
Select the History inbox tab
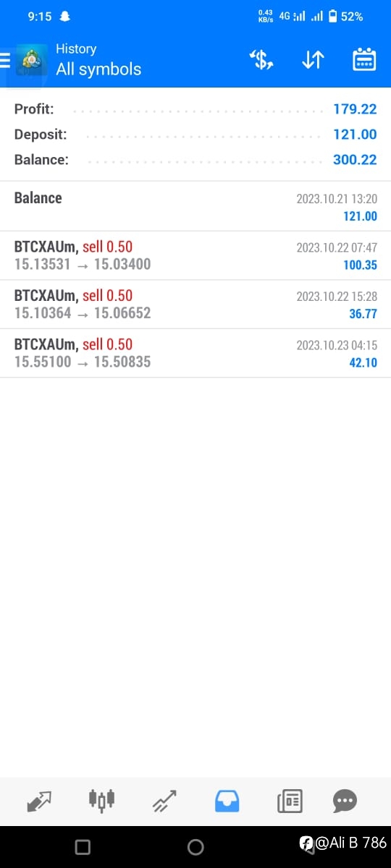pyautogui.click(x=227, y=801)
